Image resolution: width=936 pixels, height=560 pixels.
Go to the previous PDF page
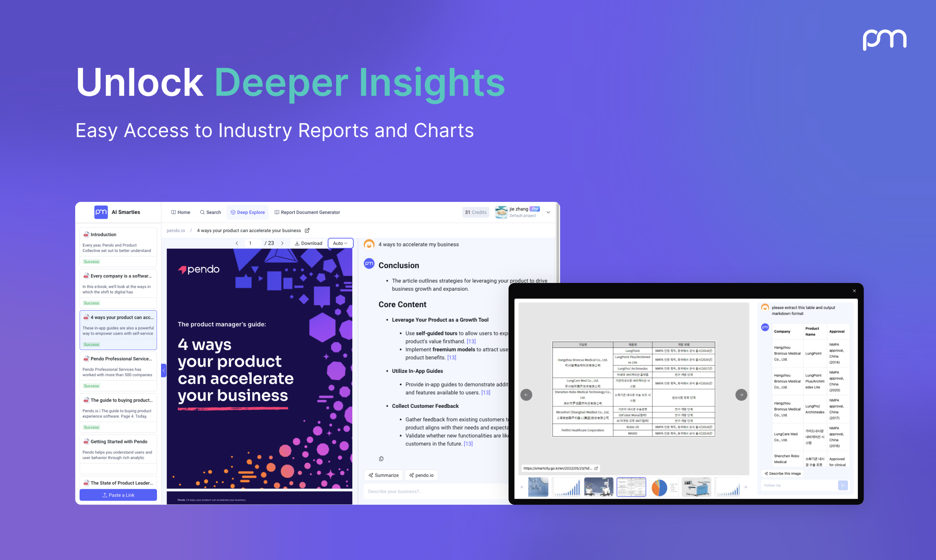237,243
